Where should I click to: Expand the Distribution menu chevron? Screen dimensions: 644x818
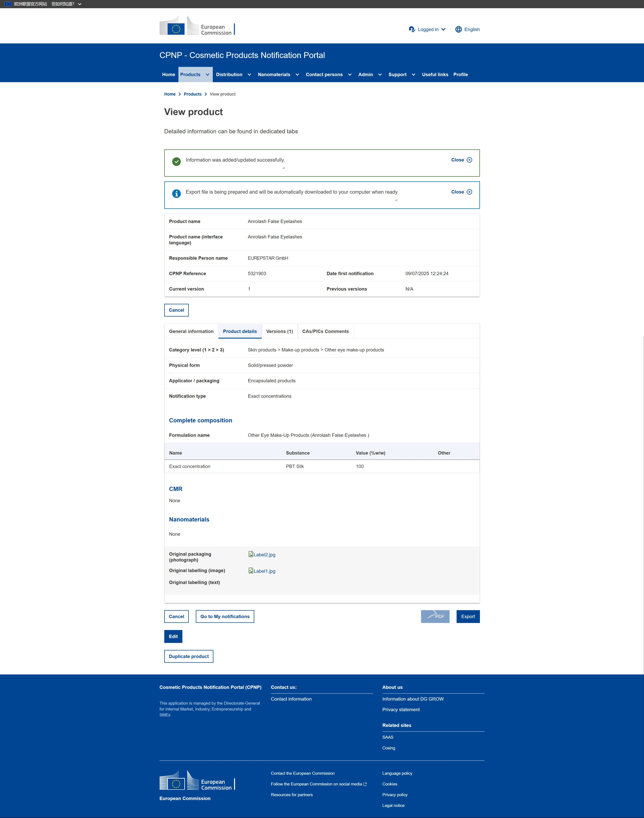(x=249, y=75)
